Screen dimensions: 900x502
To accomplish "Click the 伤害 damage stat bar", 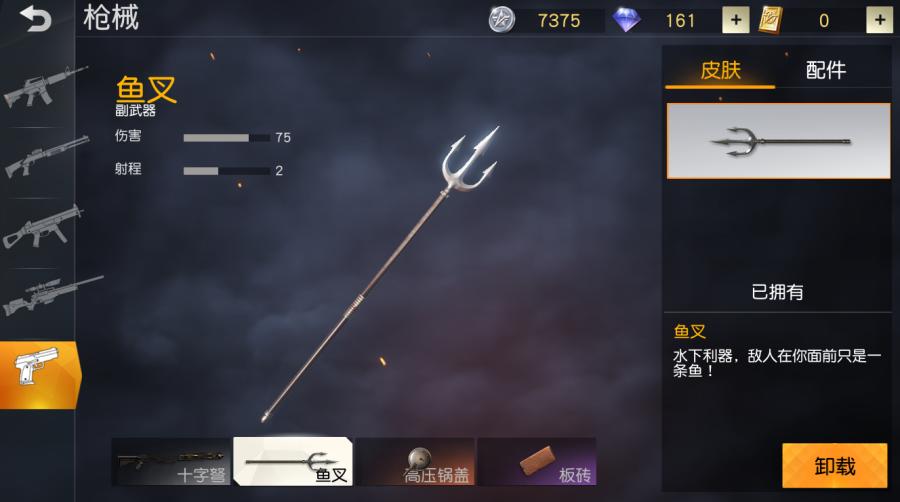I will point(227,138).
